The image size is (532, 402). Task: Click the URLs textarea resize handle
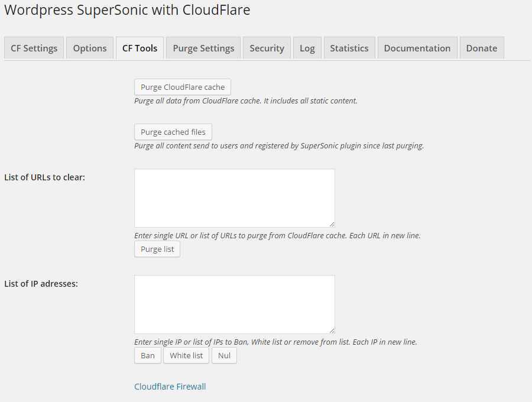(x=332, y=224)
